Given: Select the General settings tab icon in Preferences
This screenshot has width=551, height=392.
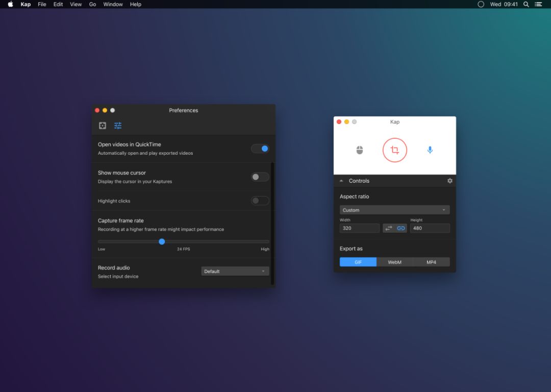Looking at the screenshot, I should 103,126.
